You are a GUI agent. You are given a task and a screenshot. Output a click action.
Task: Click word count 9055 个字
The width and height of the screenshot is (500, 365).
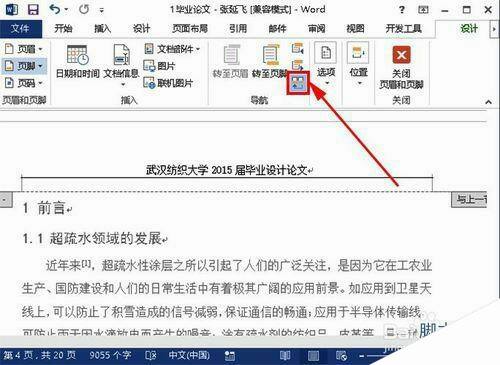tap(110, 355)
